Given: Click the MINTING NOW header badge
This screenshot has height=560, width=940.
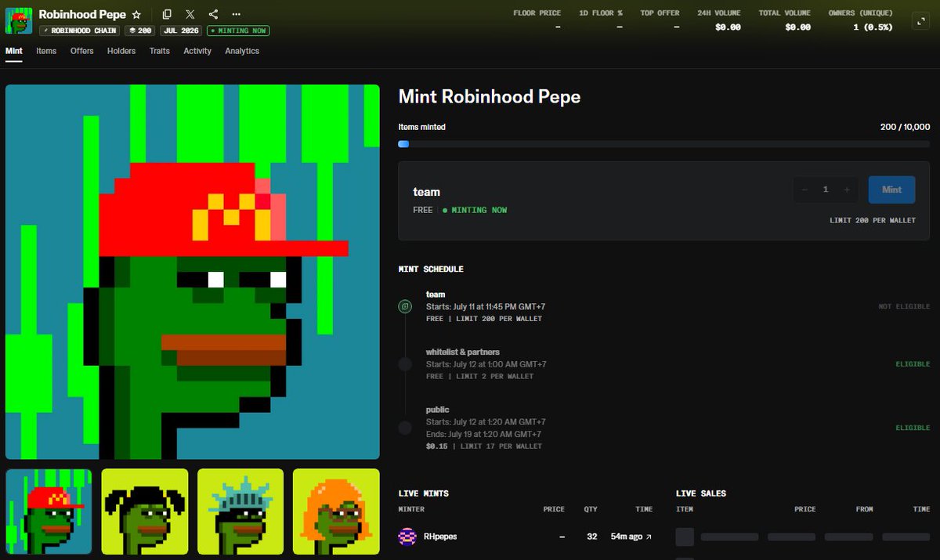Looking at the screenshot, I should [x=237, y=31].
